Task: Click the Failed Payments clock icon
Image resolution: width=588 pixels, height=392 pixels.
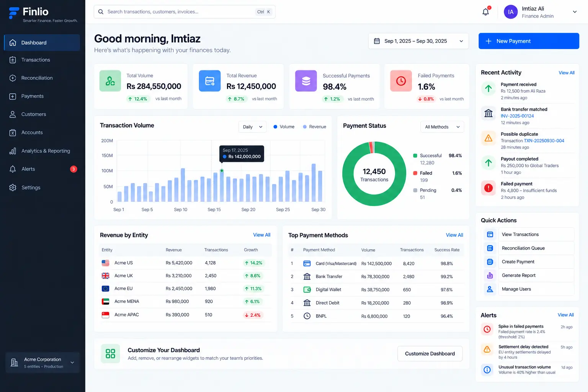Action: (401, 81)
